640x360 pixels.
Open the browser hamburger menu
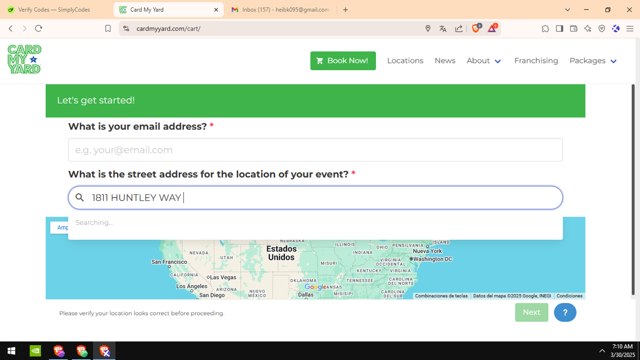click(x=630, y=29)
